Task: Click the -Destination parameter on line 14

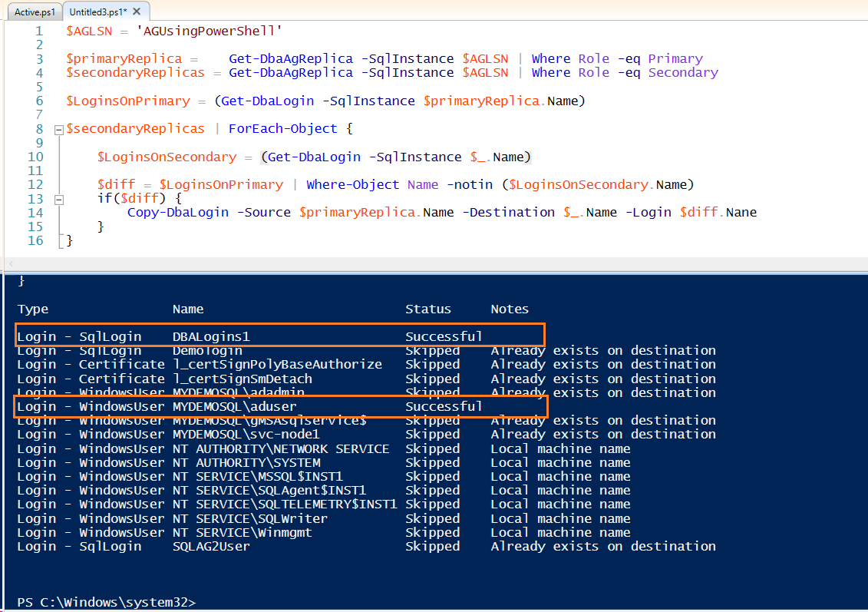Action: (x=508, y=213)
